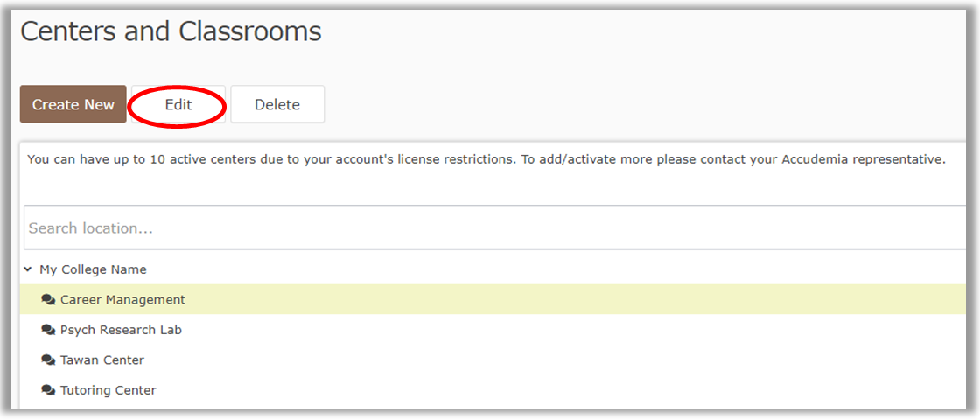This screenshot has height=420, width=980.
Task: Focus the Search location field
Action: pyautogui.click(x=490, y=228)
